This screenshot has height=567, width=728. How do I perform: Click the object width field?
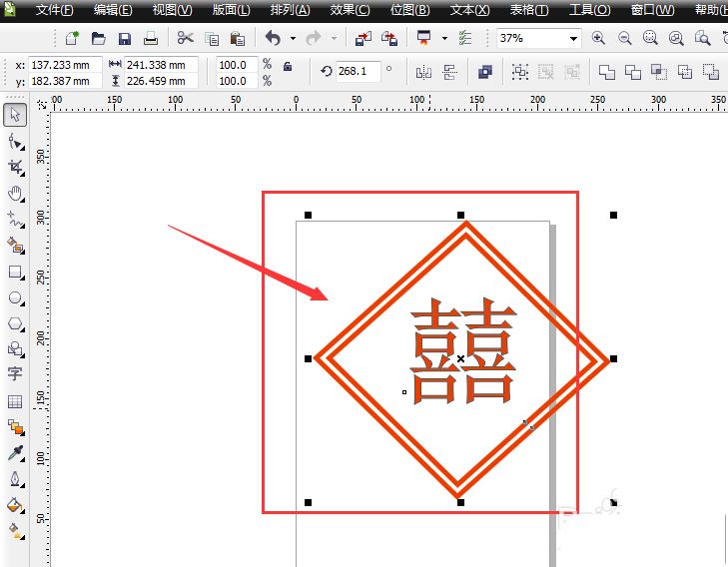tap(161, 65)
